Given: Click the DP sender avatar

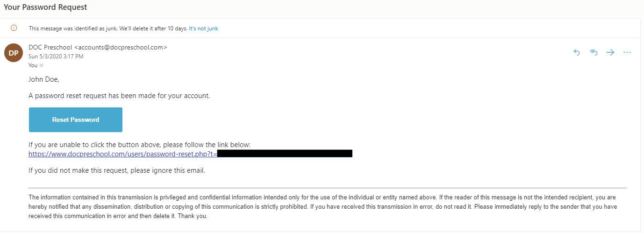Looking at the screenshot, I should tap(14, 53).
